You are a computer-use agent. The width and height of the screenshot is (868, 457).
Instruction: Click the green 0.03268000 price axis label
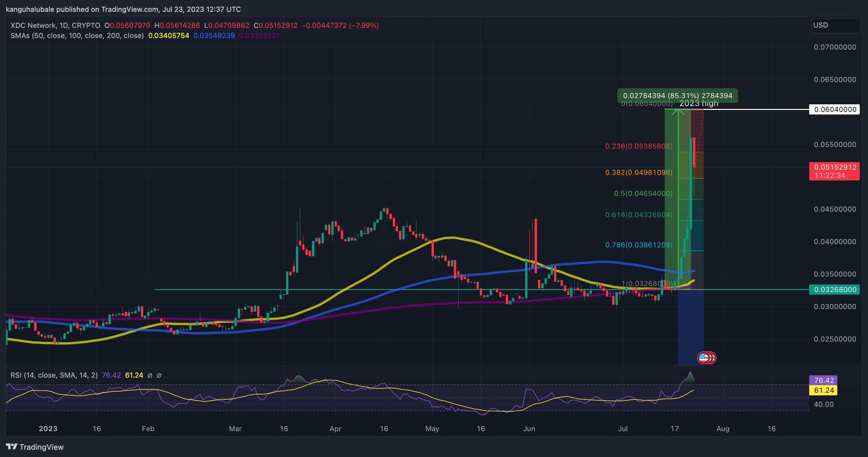pos(835,289)
